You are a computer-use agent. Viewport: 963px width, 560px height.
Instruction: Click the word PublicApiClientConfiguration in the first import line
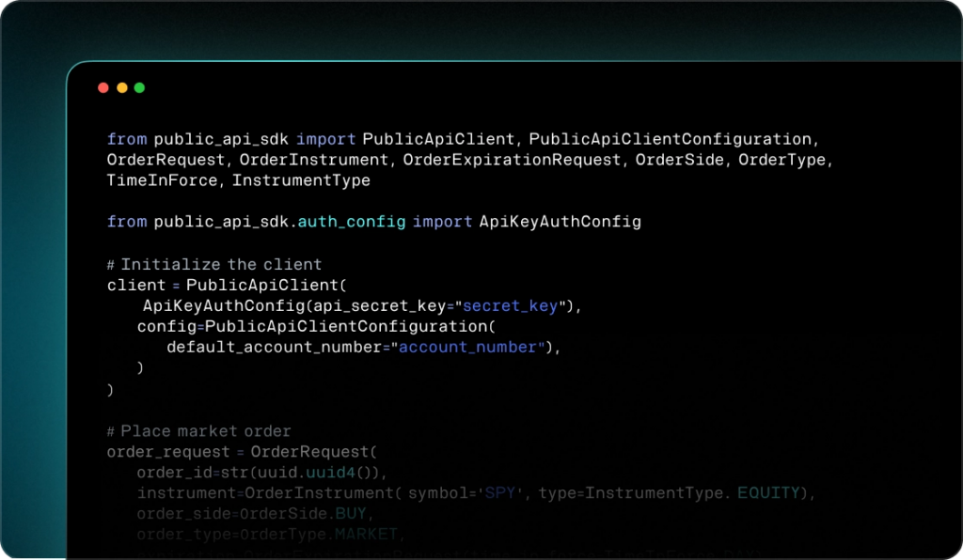coord(670,139)
